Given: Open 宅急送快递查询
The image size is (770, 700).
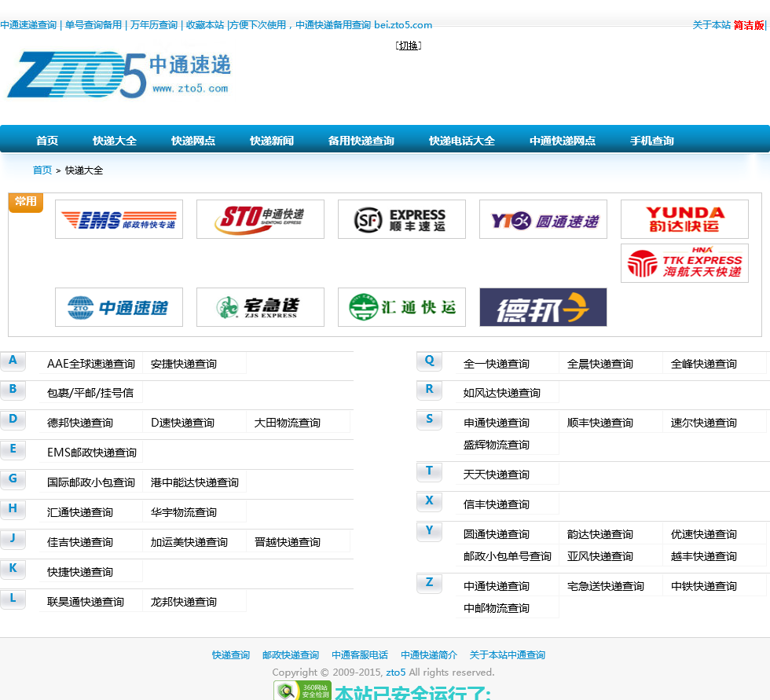Looking at the screenshot, I should pyautogui.click(x=606, y=586).
